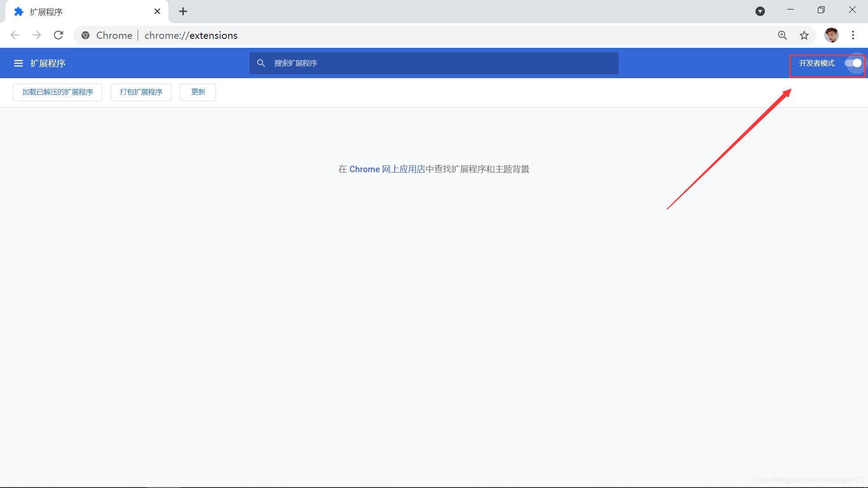The height and width of the screenshot is (488, 868).
Task: Click the page reload icon
Action: (x=58, y=35)
